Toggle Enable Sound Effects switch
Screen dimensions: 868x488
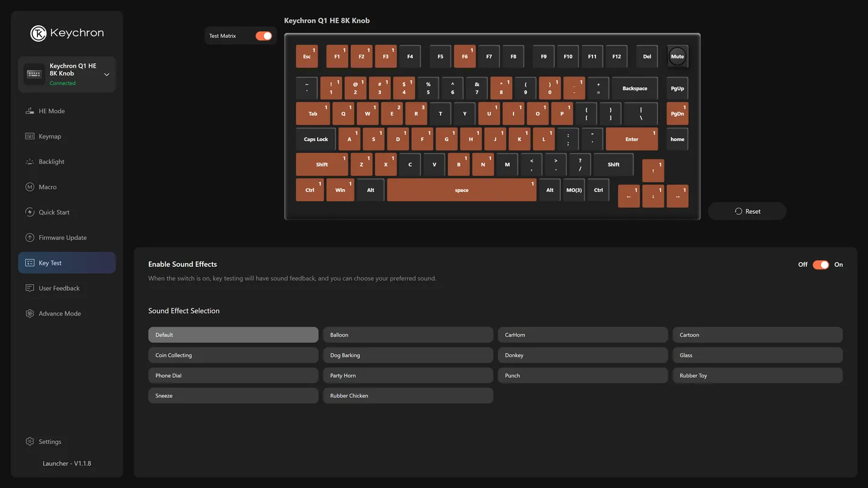[821, 264]
